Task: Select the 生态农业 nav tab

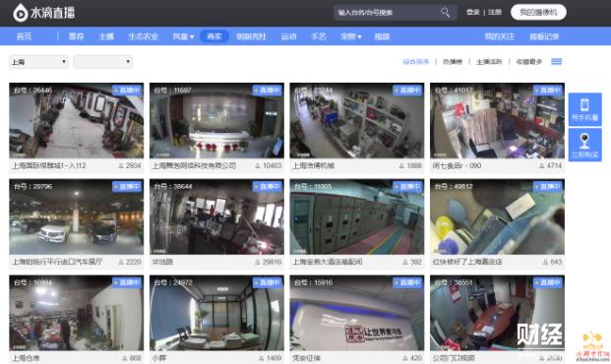Action: point(143,36)
